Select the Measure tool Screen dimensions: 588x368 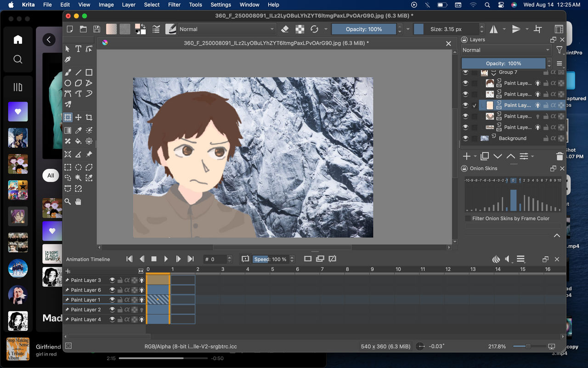point(79,154)
